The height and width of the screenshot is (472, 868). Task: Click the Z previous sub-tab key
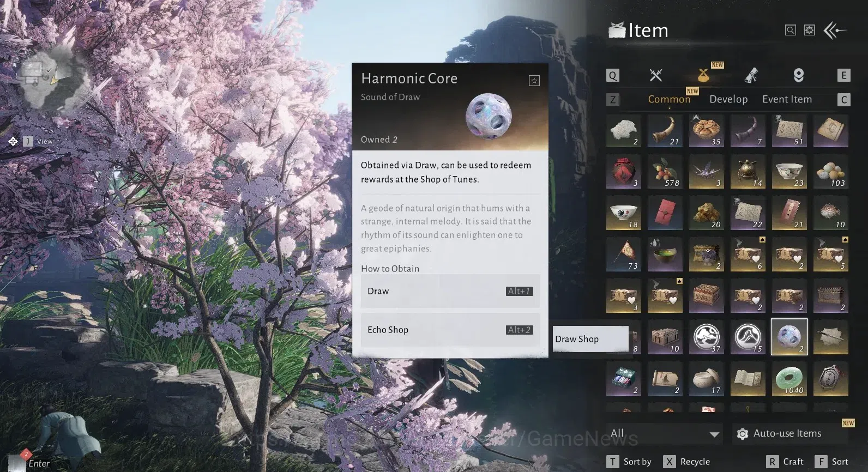point(613,99)
